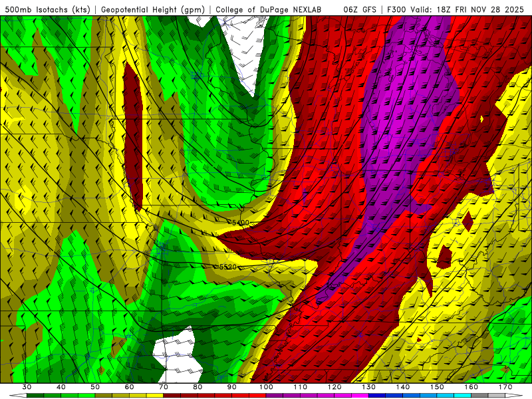Click the '90' colorbar value
This screenshot has height=399, width=532.
point(232,387)
